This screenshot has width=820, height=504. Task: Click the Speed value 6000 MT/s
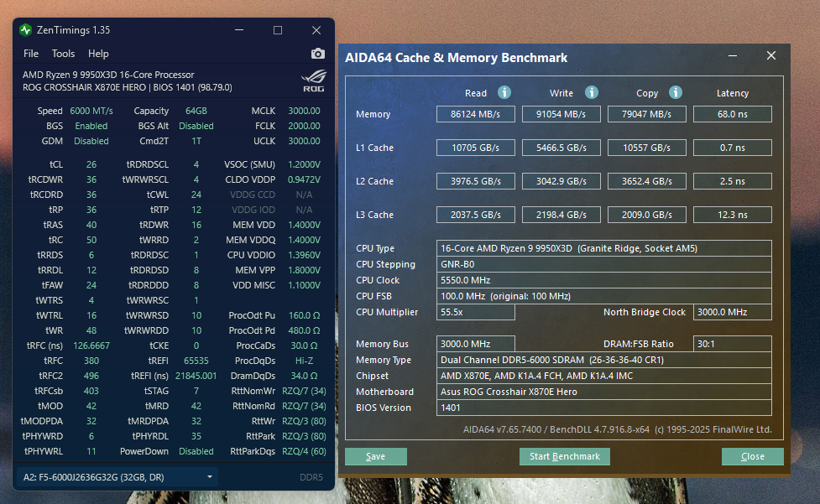point(91,111)
